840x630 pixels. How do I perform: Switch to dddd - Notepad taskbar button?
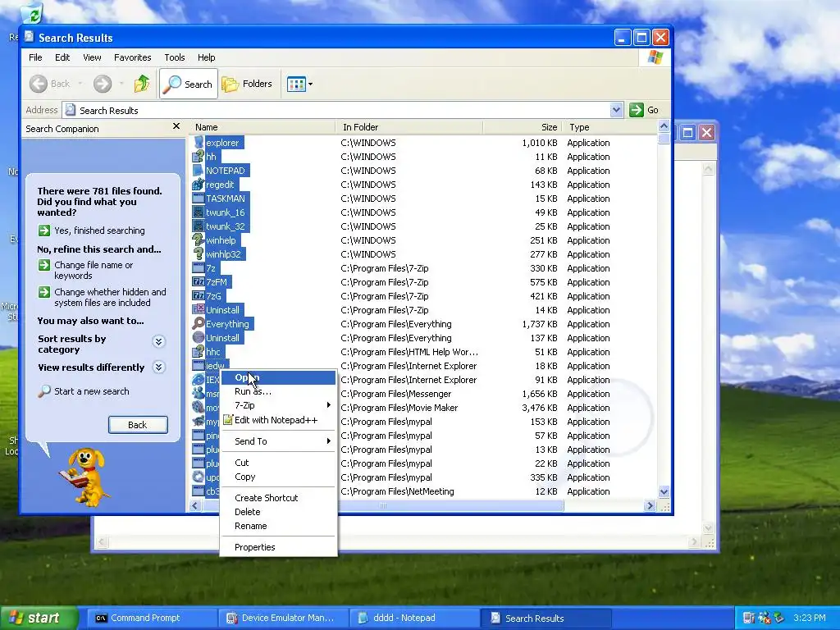414,618
